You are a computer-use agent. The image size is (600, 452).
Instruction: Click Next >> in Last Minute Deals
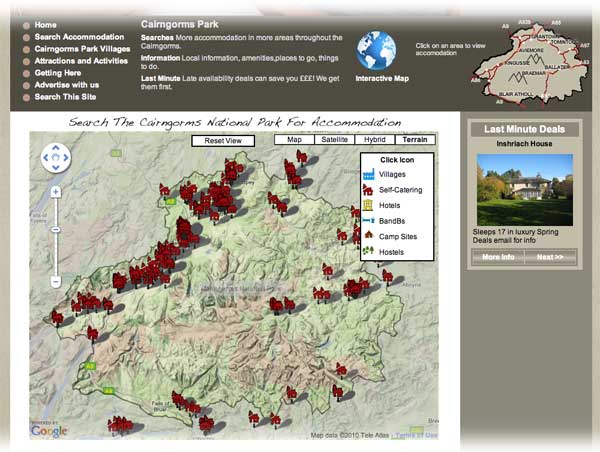(x=550, y=257)
